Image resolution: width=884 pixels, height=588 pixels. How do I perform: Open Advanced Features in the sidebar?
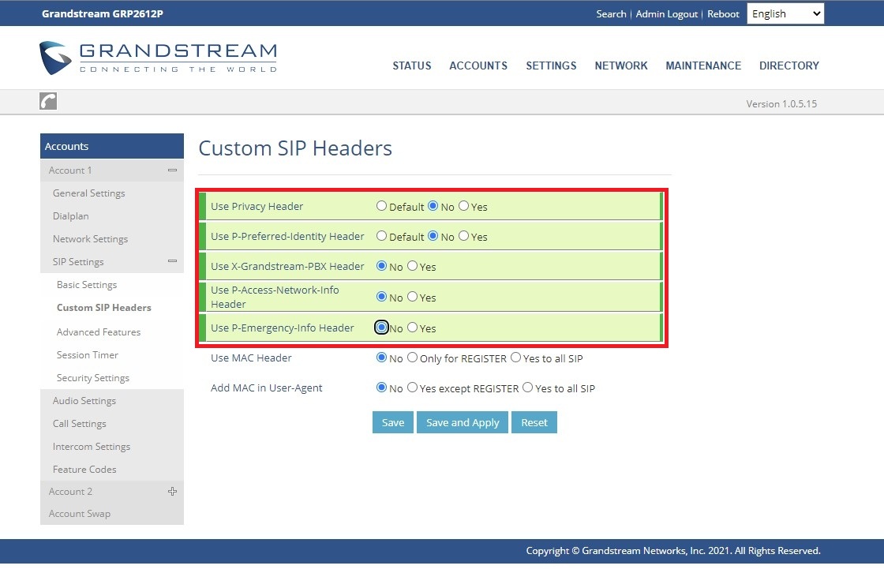coord(99,332)
